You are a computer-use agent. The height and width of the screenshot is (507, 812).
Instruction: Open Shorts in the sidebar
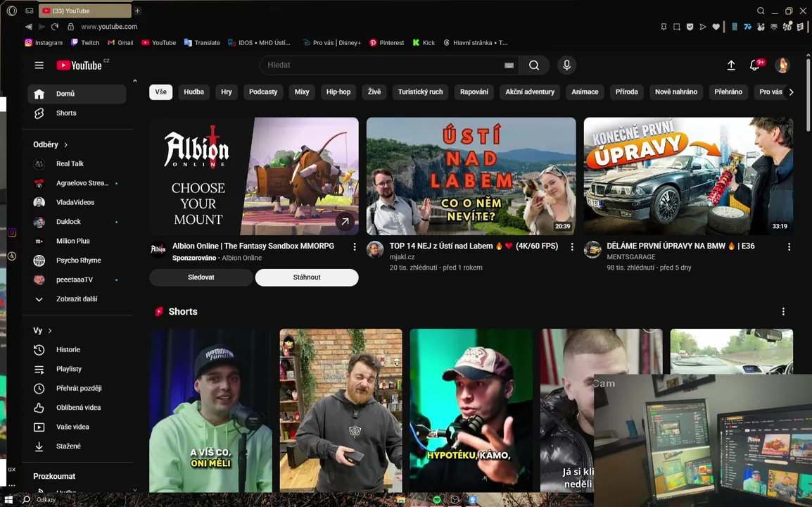[77, 113]
